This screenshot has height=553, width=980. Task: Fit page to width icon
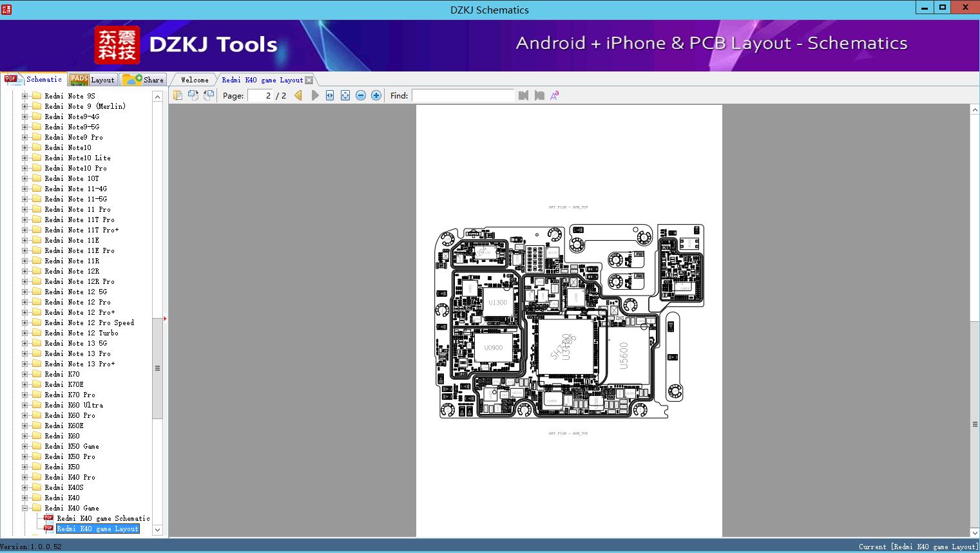[x=330, y=95]
